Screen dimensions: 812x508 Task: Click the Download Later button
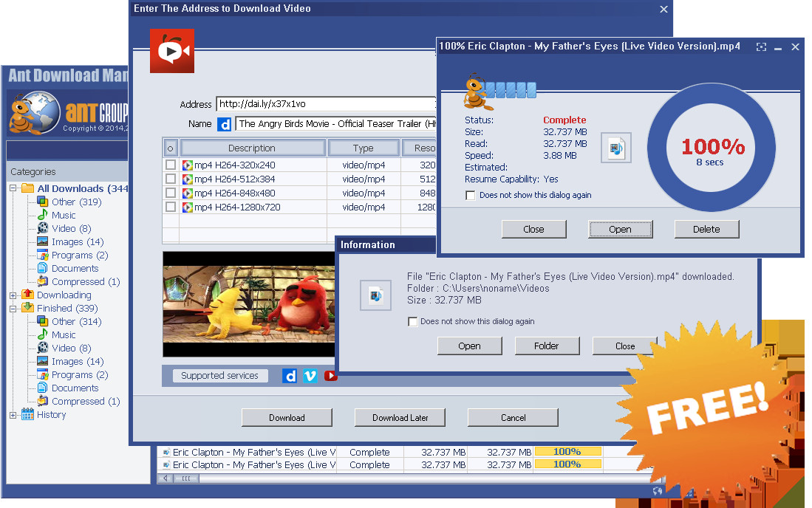(x=400, y=417)
